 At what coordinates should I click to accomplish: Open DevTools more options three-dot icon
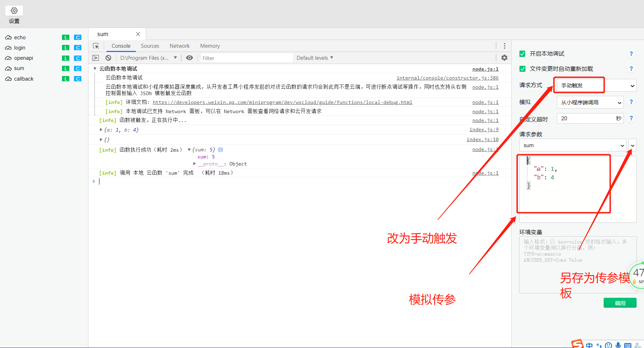coord(505,46)
